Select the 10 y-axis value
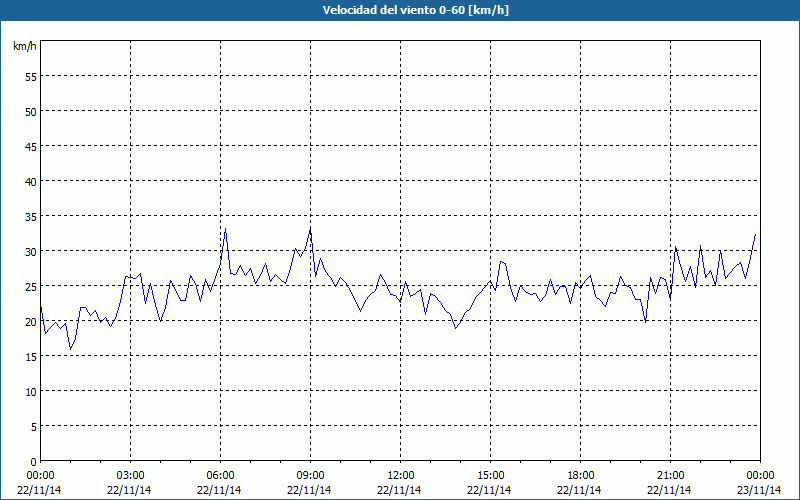800x500 pixels. click(31, 392)
